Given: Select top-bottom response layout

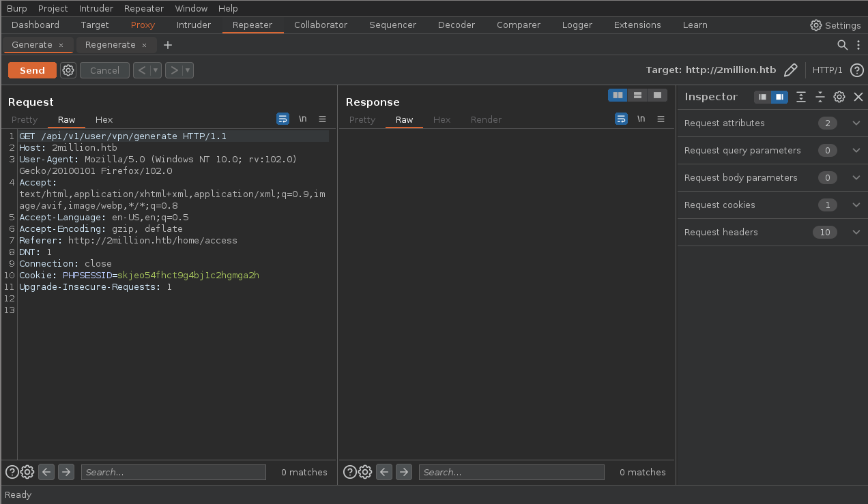Looking at the screenshot, I should coord(637,95).
